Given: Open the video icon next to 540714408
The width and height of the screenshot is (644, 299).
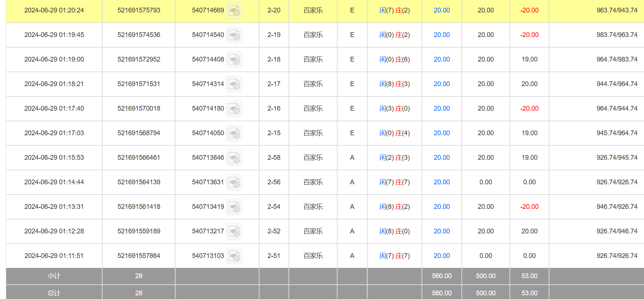Looking at the screenshot, I should coord(234,60).
